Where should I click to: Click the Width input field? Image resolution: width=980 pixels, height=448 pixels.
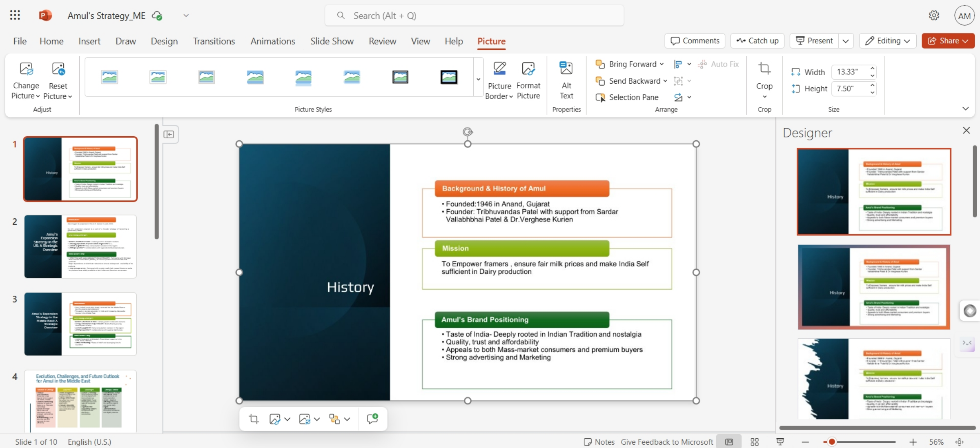(850, 72)
